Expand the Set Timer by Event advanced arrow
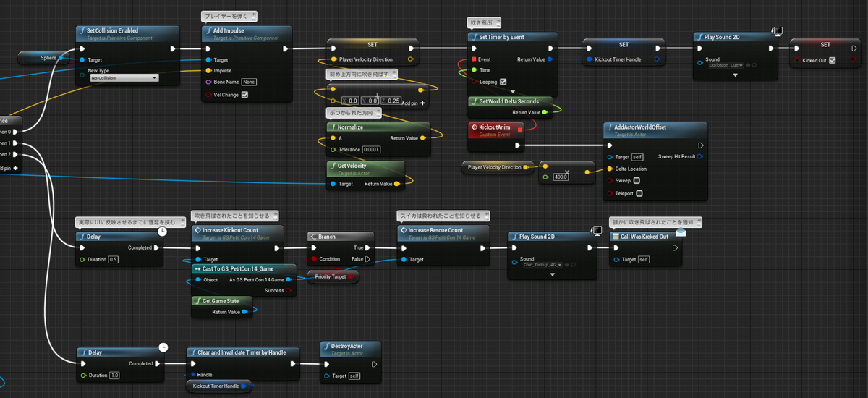The image size is (868, 398). pos(513,92)
